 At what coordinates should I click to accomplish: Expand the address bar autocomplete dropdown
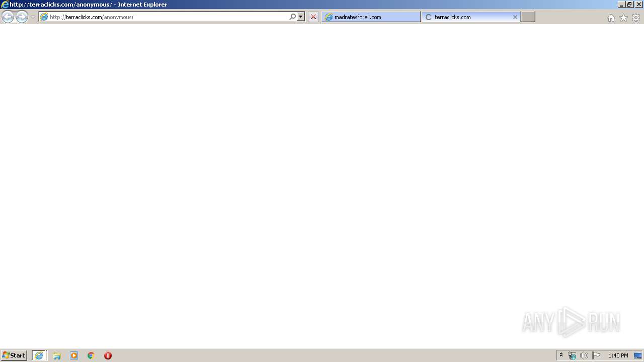(x=301, y=17)
